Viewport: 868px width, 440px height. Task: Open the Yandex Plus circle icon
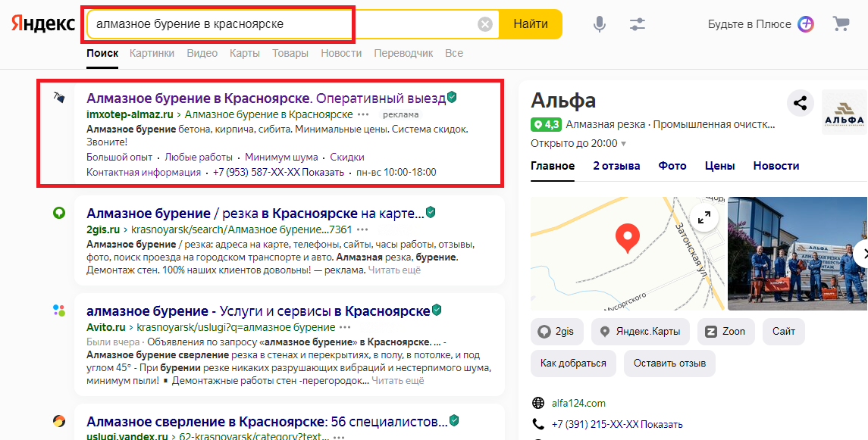(805, 24)
